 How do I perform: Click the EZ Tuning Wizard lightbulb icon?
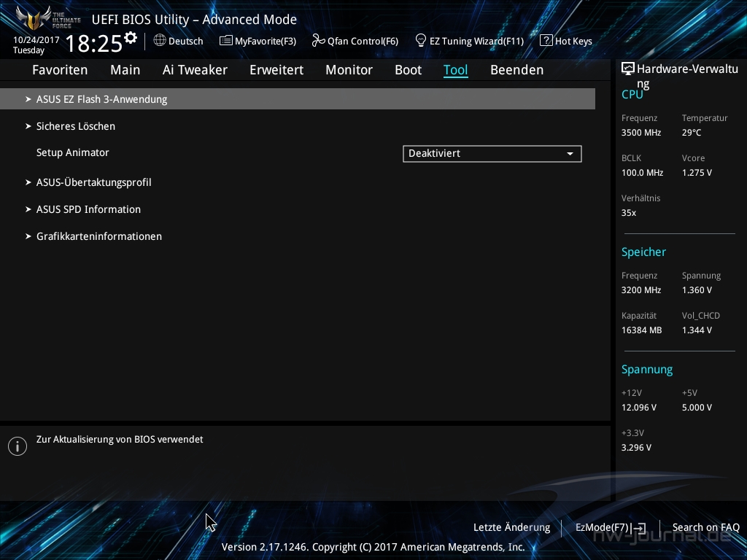pyautogui.click(x=421, y=40)
